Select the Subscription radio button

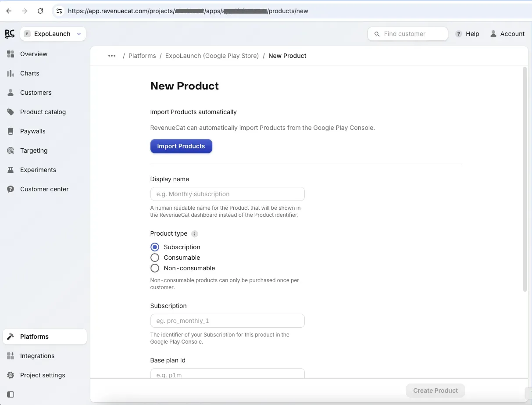coord(154,247)
